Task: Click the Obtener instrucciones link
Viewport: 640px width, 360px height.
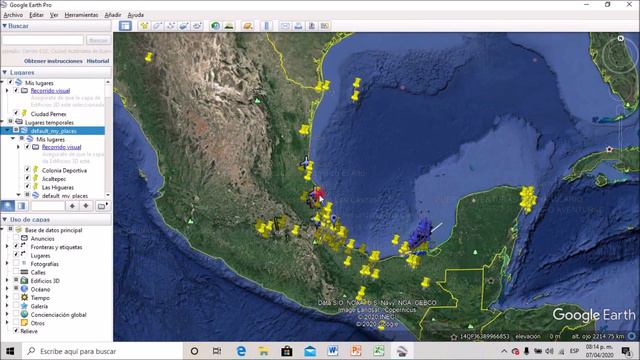Action: [53, 61]
